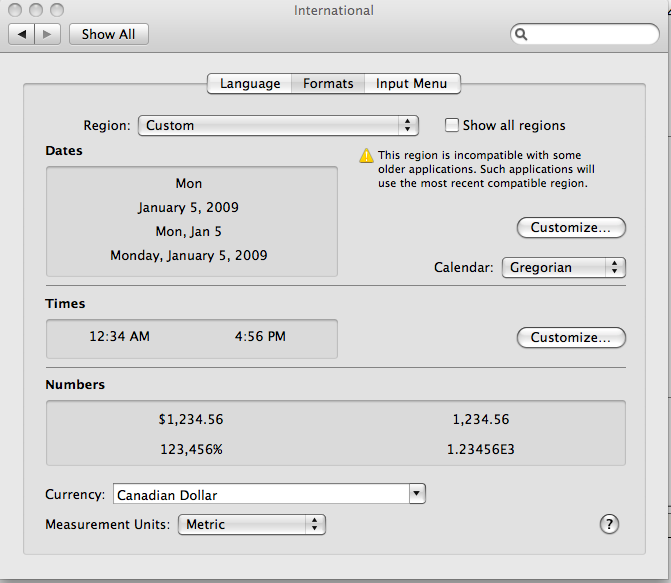The width and height of the screenshot is (671, 583).
Task: Go back with the left arrow button
Action: click(22, 34)
